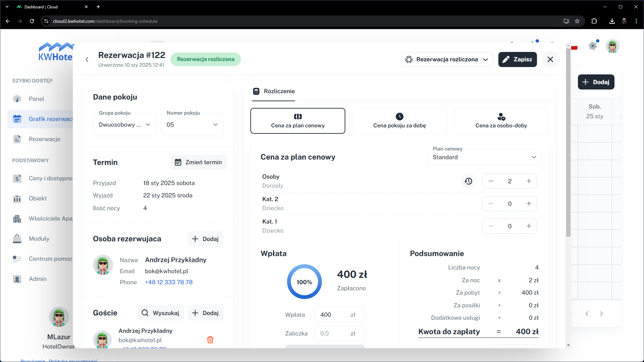Select the Rozliczenie tab
The width and height of the screenshot is (644, 362).
click(274, 91)
